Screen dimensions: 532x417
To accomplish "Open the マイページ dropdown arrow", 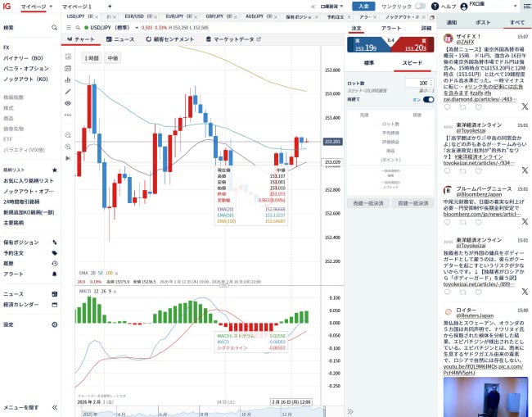I will (x=51, y=6).
